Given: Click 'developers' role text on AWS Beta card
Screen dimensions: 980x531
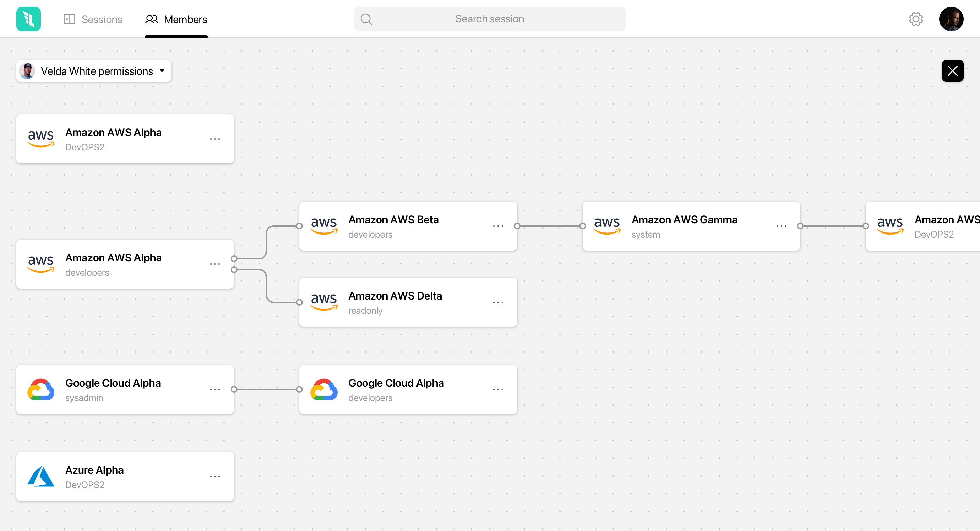Looking at the screenshot, I should 370,235.
